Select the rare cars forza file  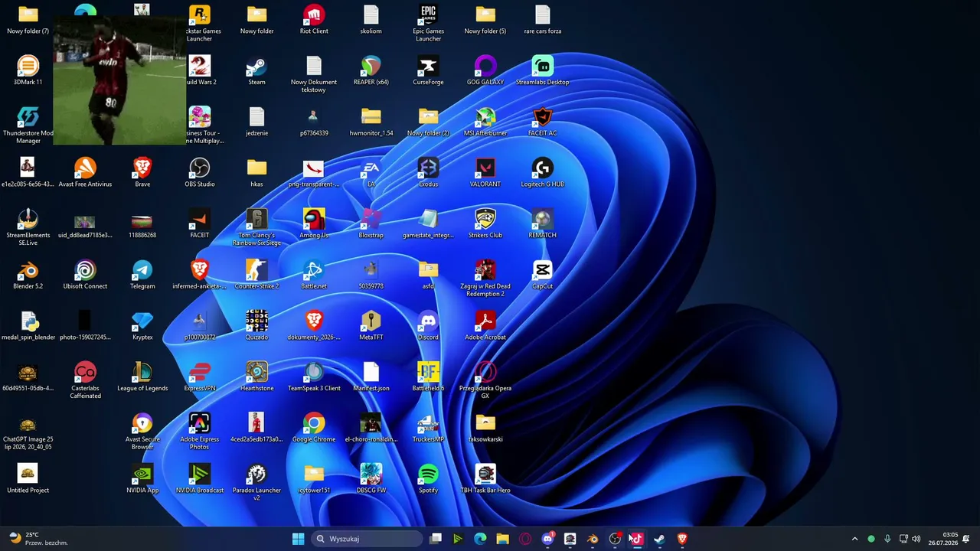542,20
